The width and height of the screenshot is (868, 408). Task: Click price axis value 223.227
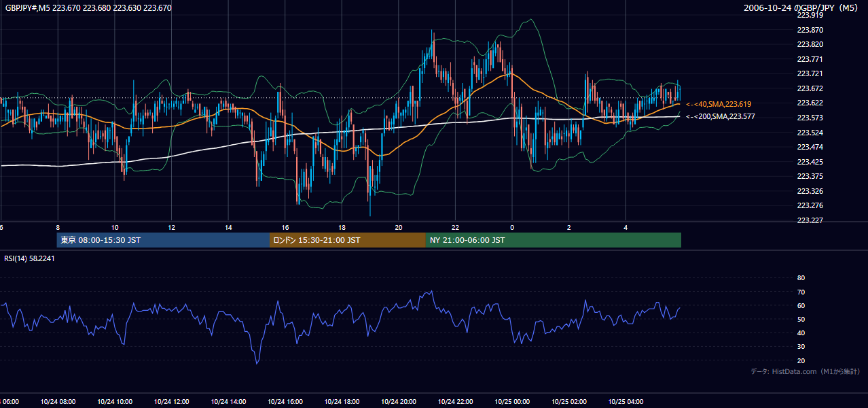[810, 220]
